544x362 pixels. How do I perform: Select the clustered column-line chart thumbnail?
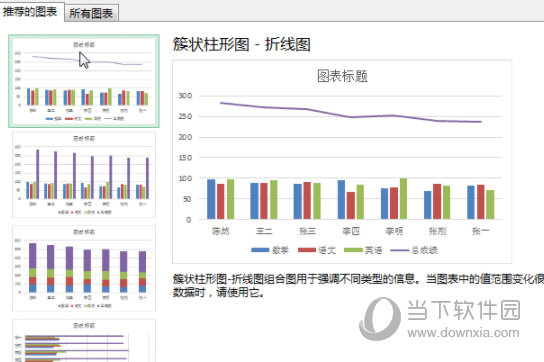click(84, 81)
